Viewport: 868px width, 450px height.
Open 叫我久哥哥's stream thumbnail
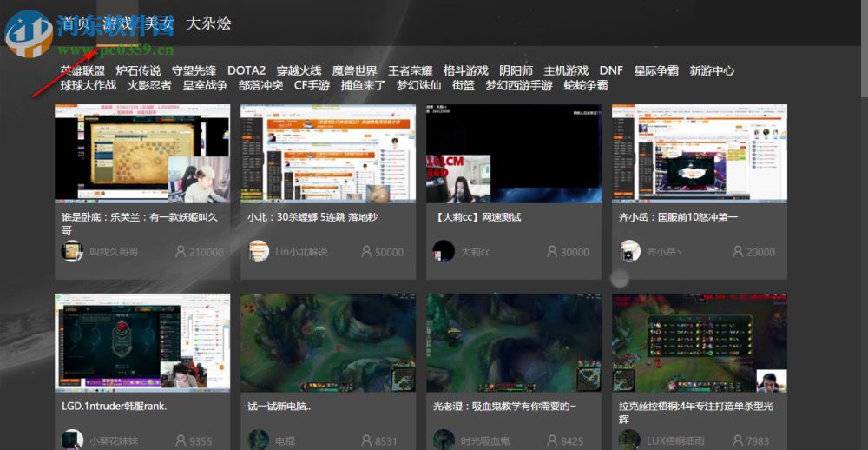[x=142, y=154]
